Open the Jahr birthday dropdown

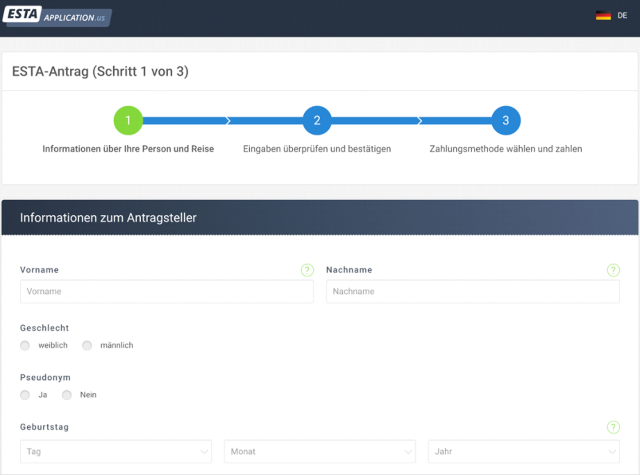pyautogui.click(x=523, y=452)
